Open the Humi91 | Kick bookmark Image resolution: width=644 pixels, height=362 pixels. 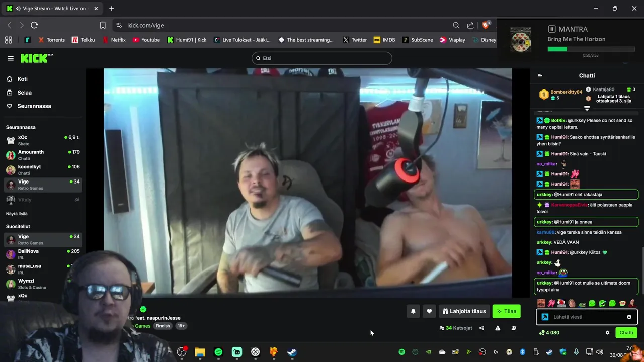[x=187, y=40]
